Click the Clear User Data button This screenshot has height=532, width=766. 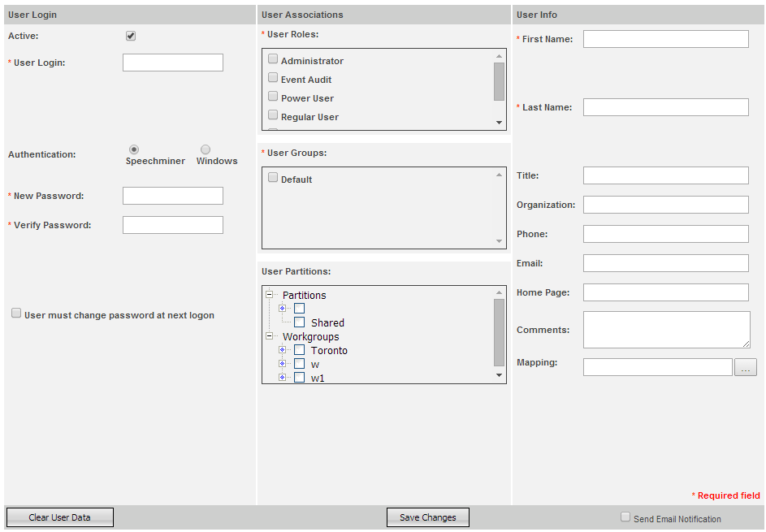coord(60,517)
